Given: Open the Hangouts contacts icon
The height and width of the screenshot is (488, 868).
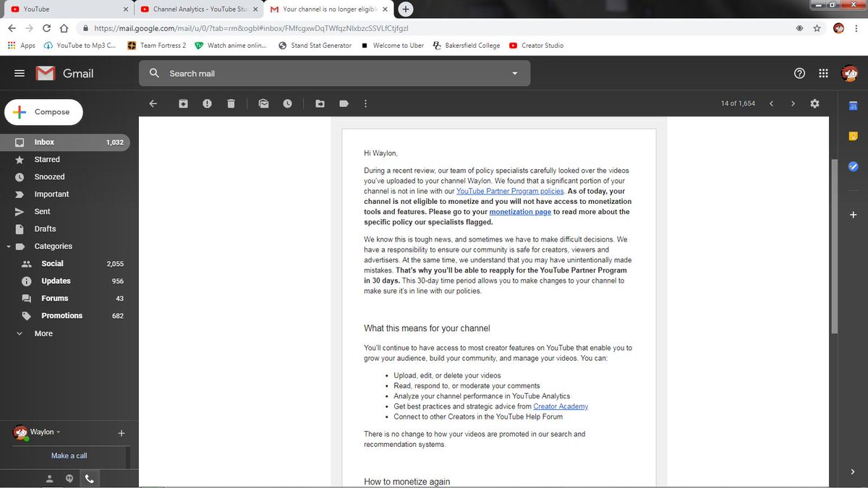Looking at the screenshot, I should (49, 479).
